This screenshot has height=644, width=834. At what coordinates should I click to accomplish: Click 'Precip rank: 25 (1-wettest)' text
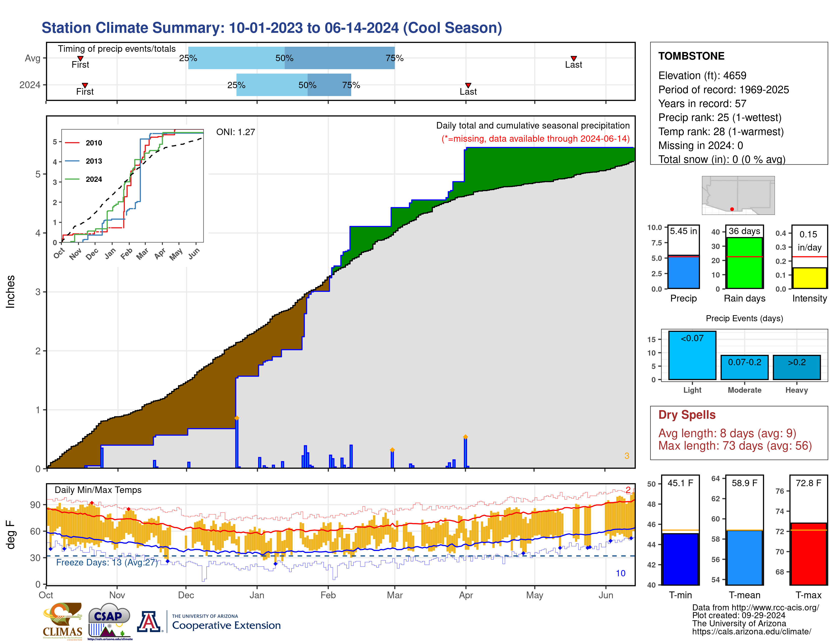(720, 117)
